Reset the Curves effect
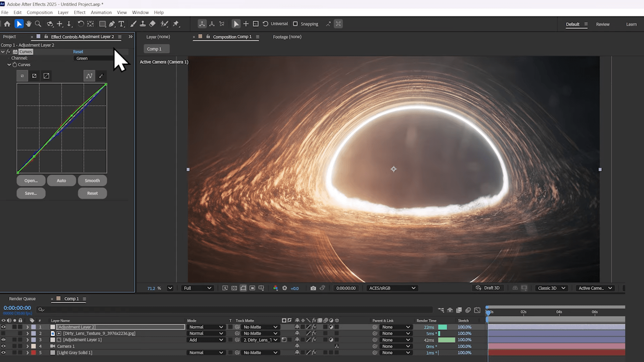 78,51
